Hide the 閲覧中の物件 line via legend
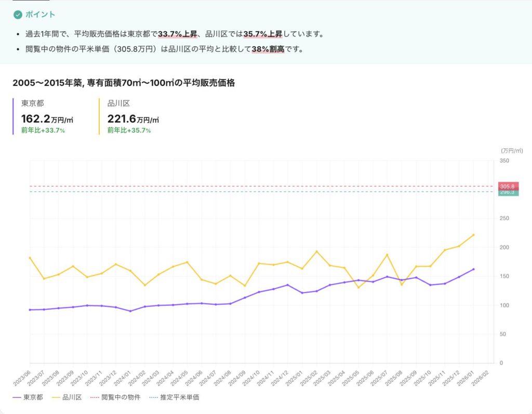Screen dimensions: 532x414 (114, 397)
